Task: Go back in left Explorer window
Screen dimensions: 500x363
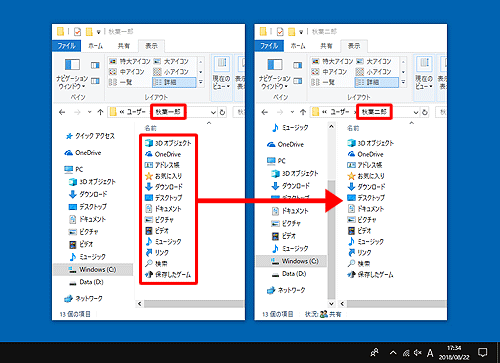Action: (62, 112)
